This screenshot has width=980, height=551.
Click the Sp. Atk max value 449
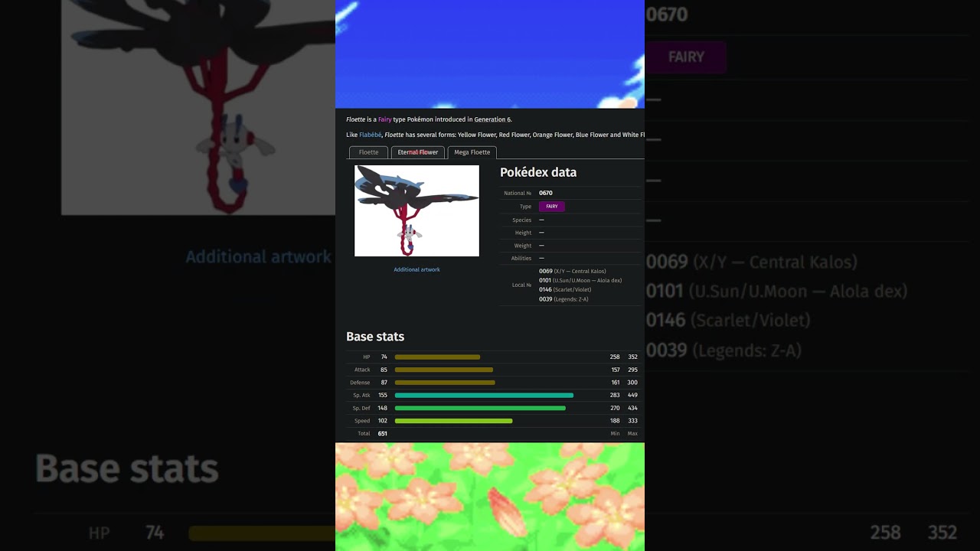632,396
